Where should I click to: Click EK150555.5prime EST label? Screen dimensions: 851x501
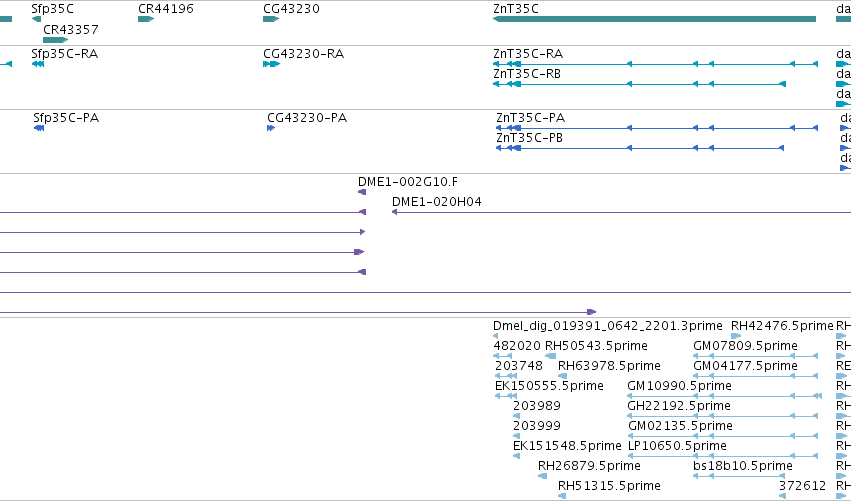549,386
